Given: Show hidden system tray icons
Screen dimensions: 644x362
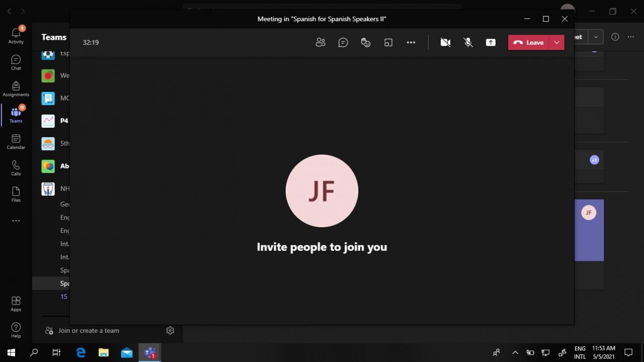Looking at the screenshot, I should coord(515,352).
